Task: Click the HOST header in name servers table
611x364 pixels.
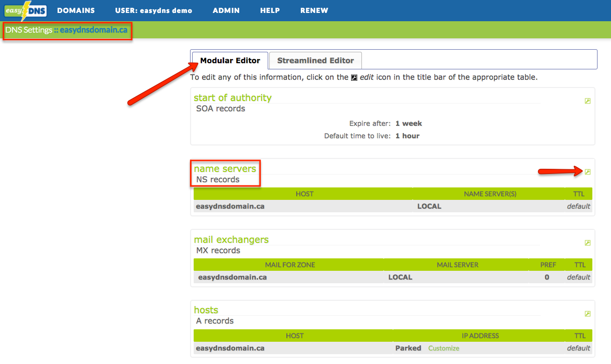Action: (304, 194)
